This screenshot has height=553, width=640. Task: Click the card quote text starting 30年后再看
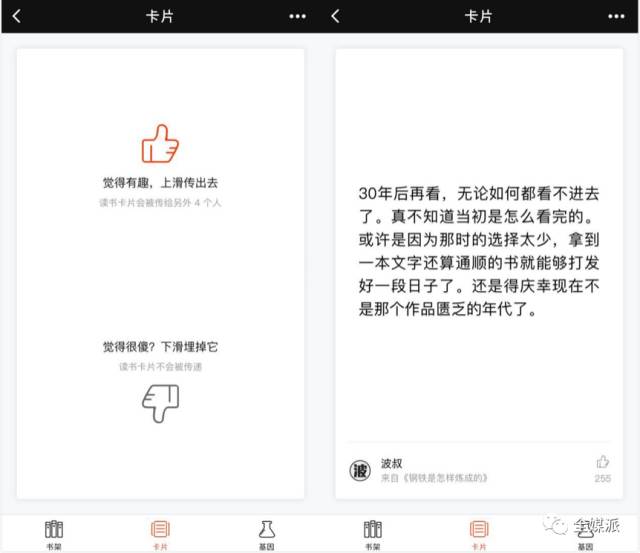tap(478, 249)
